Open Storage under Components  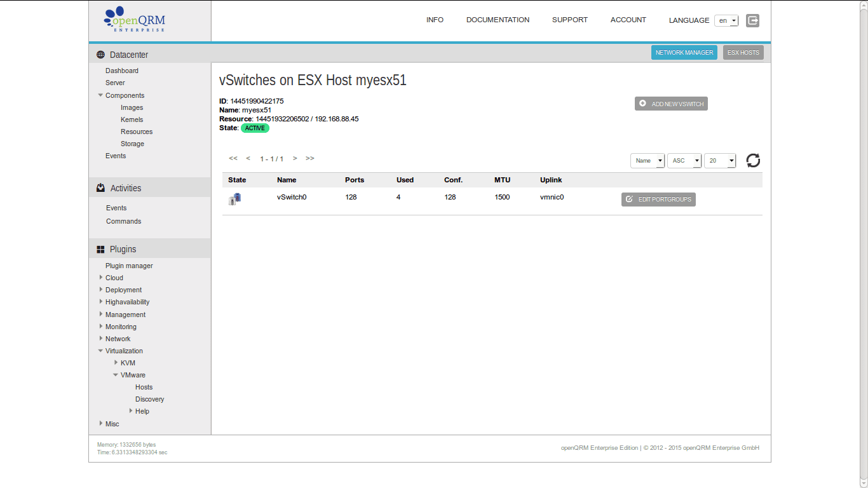pyautogui.click(x=132, y=144)
